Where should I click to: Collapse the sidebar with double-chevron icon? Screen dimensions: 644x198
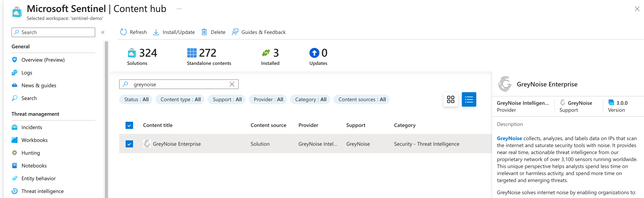tap(103, 32)
